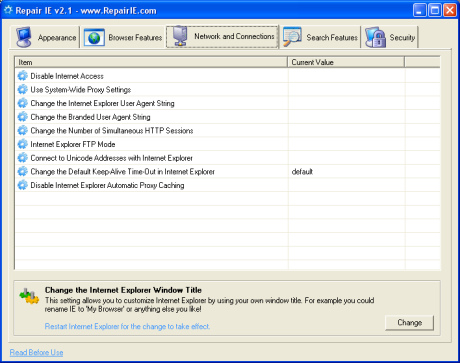Click the Repair IE title bar gear icon

(8, 10)
